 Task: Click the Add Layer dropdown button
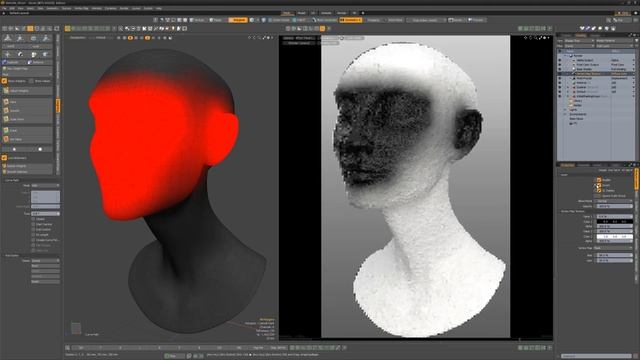[614, 46]
